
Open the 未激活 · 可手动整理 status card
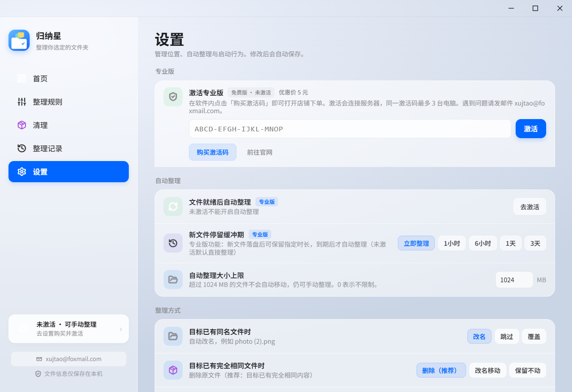(x=69, y=329)
